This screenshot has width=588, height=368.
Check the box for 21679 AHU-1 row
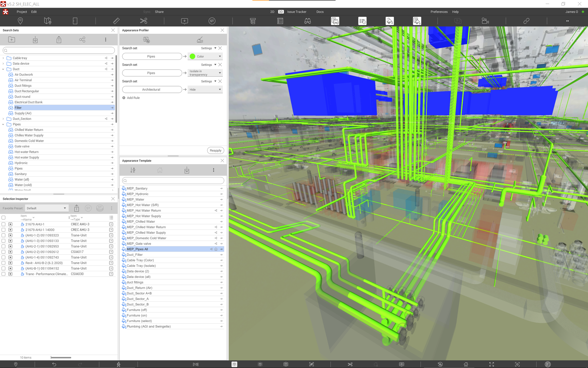click(4, 224)
